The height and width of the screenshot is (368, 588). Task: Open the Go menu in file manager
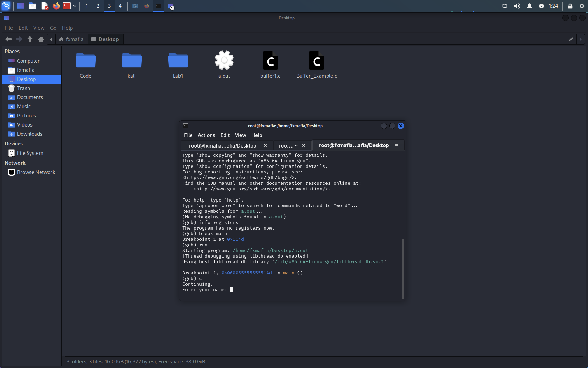click(53, 28)
